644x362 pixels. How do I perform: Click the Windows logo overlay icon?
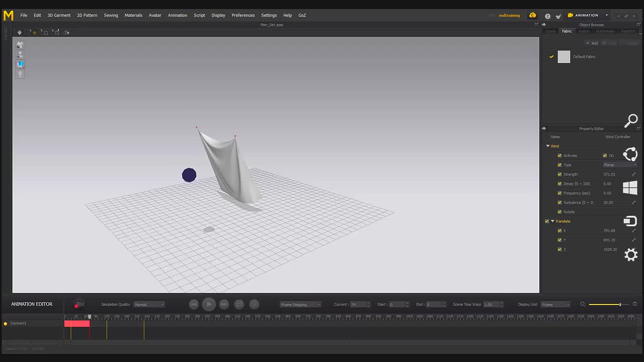coord(630,188)
